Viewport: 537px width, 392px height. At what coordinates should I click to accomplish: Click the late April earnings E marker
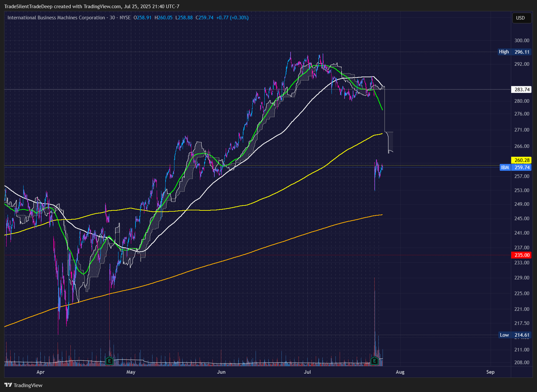point(109,360)
